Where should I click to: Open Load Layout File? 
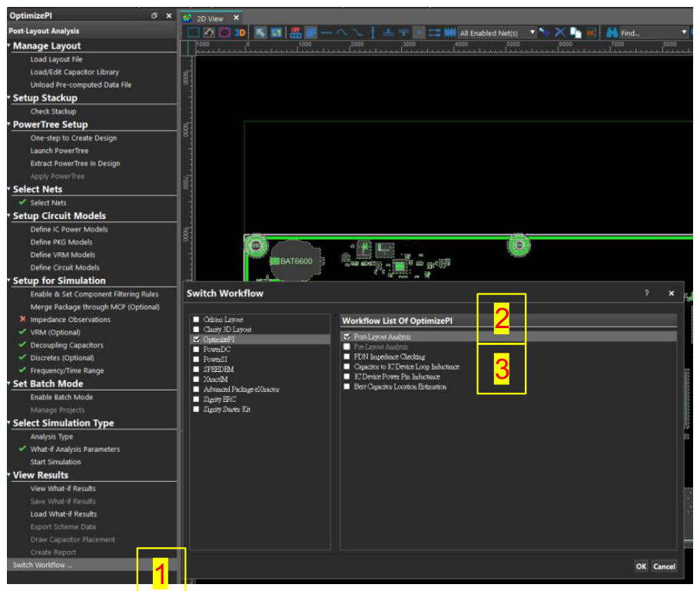tap(56, 59)
